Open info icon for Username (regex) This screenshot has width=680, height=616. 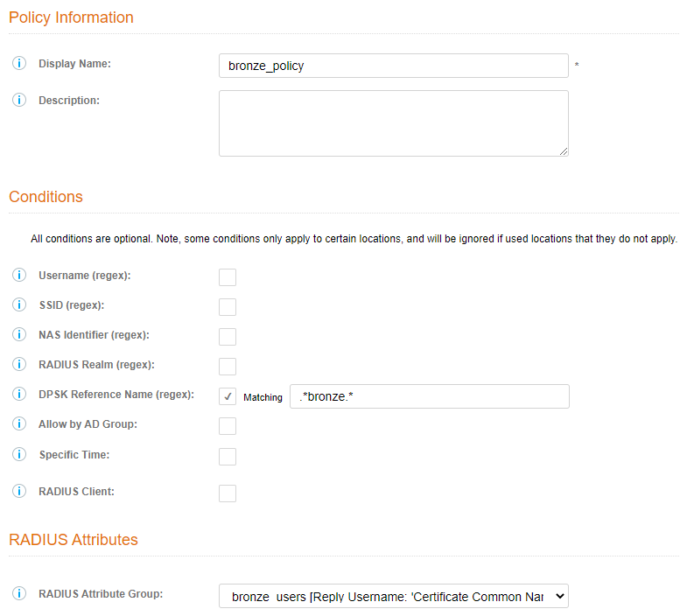19,276
